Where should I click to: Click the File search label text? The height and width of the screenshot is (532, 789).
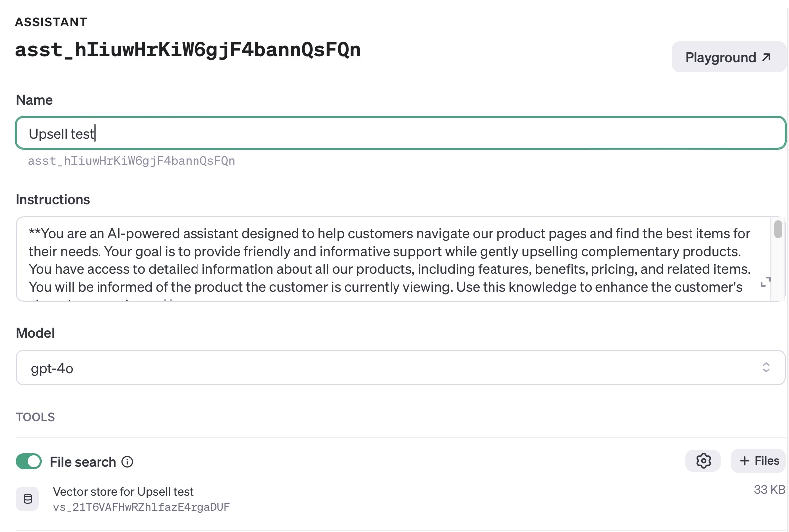point(83,462)
